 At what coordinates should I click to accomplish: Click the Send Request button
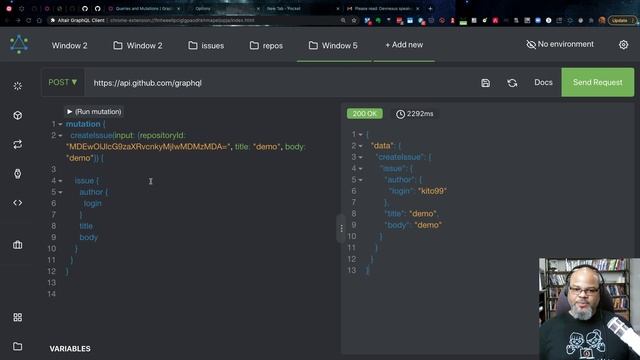598,82
